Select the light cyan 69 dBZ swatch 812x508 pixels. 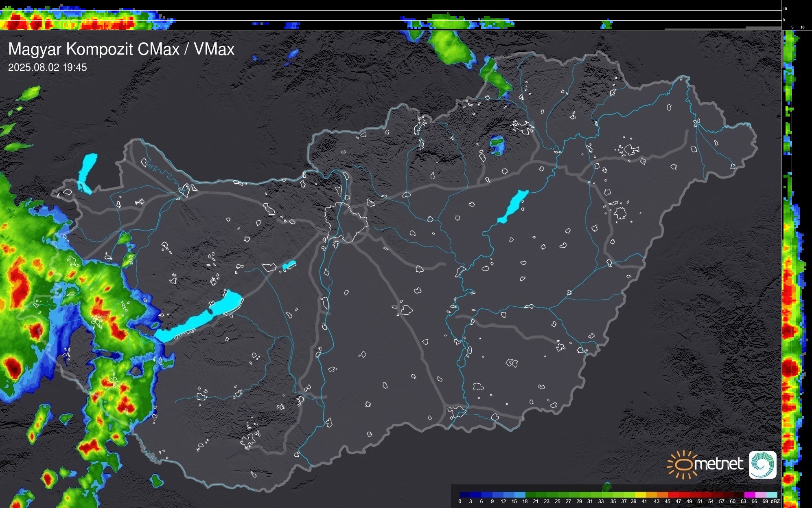[x=772, y=495]
